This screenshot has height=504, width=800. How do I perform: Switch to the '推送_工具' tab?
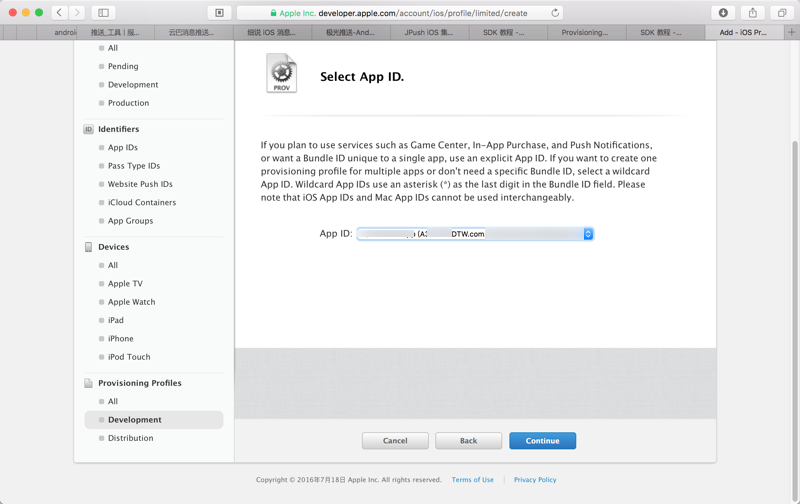click(x=115, y=32)
